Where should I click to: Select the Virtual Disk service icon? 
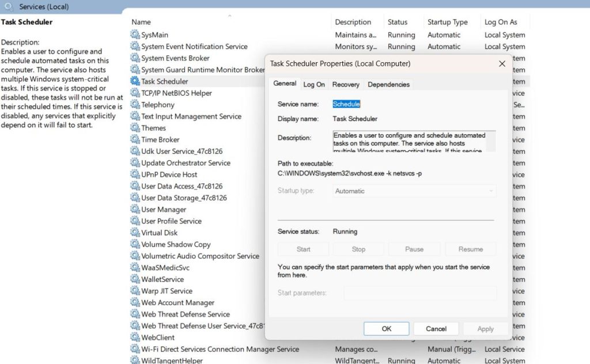(x=135, y=233)
